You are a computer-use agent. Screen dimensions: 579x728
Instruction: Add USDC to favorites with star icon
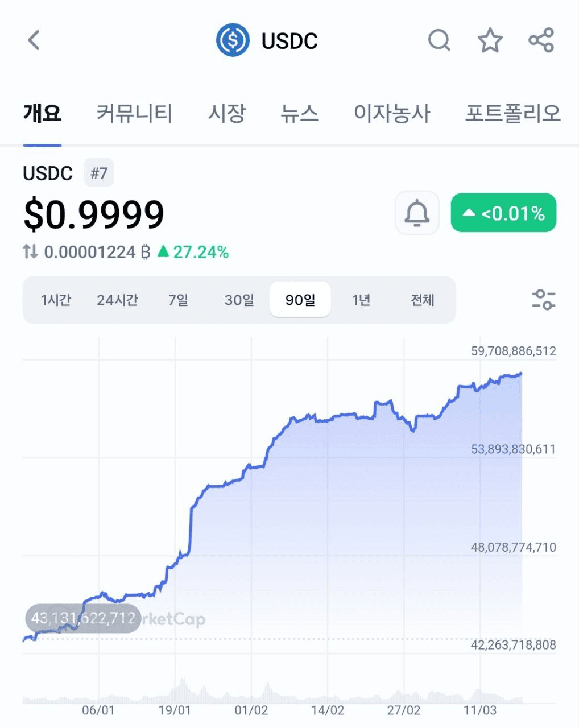(x=490, y=40)
